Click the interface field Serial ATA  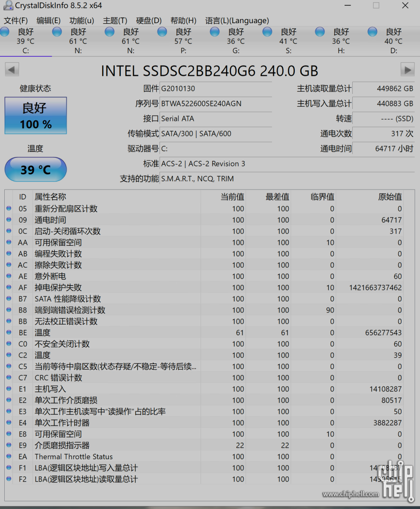click(216, 118)
